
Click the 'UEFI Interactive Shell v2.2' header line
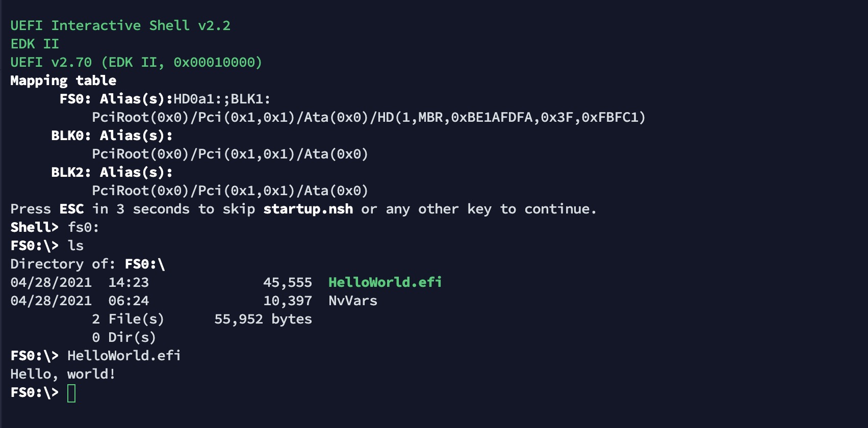click(120, 25)
